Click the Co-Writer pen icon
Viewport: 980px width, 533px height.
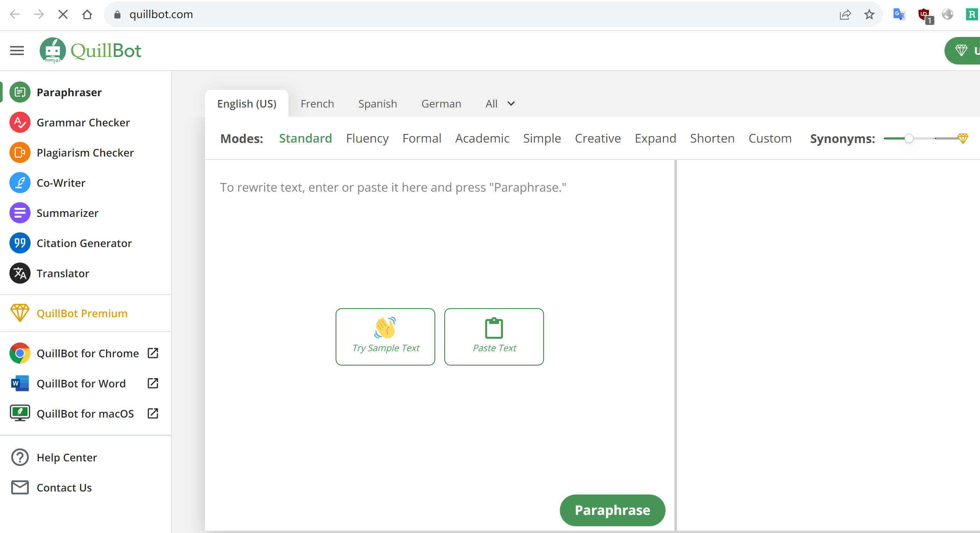20,183
